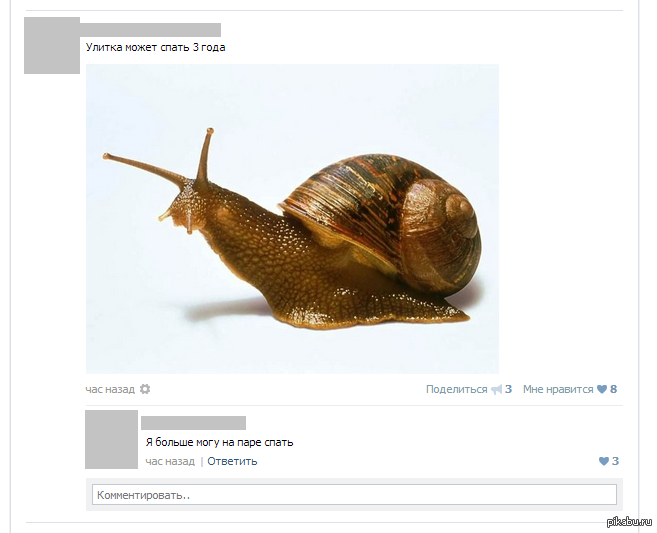Click the comment's час назад timestamp
This screenshot has height=533, width=657.
coord(170,461)
